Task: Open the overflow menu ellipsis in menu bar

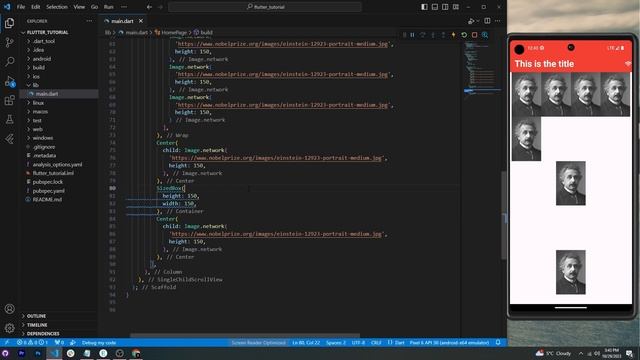Action: pyautogui.click(x=124, y=7)
